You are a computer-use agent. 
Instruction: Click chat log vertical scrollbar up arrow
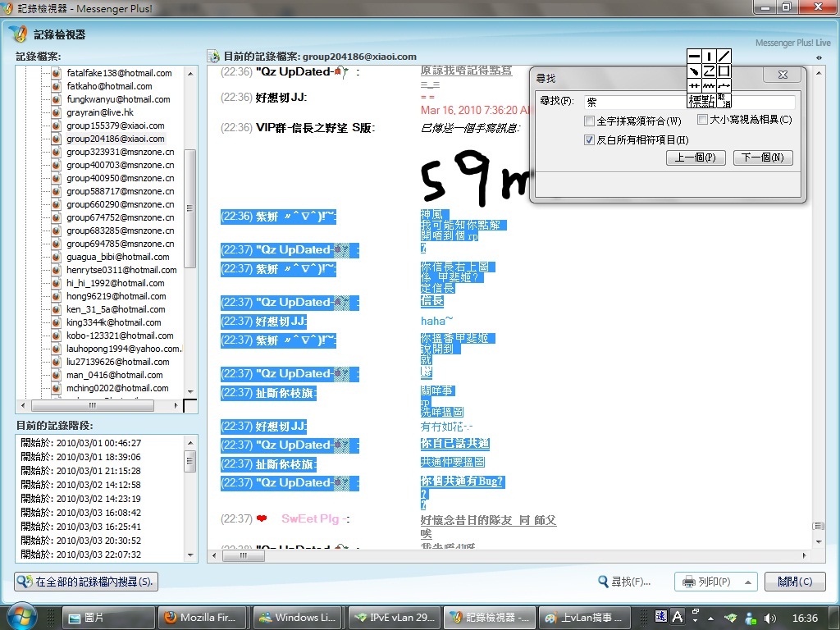point(819,72)
